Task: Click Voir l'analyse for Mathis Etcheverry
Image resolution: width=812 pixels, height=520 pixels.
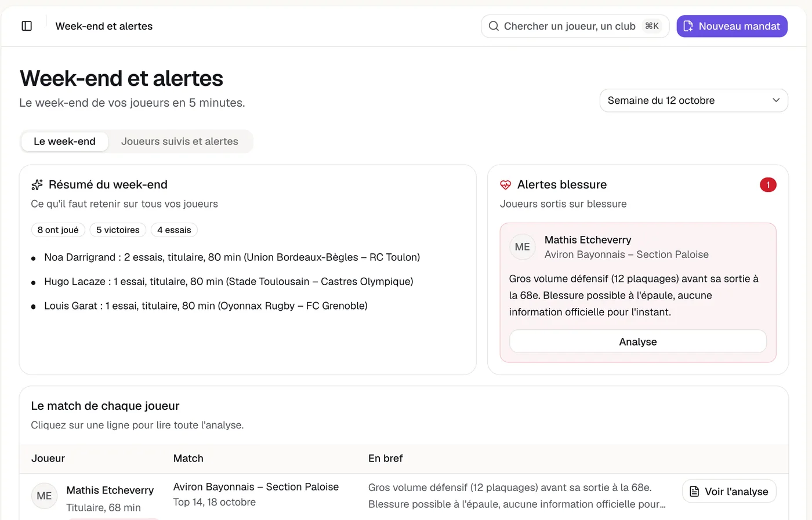Action: pyautogui.click(x=730, y=492)
